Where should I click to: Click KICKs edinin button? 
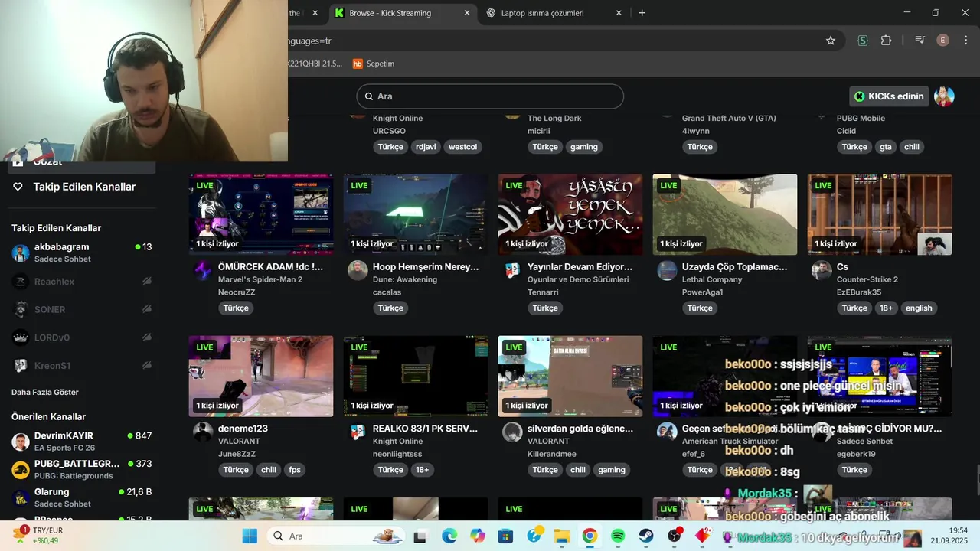click(x=889, y=96)
